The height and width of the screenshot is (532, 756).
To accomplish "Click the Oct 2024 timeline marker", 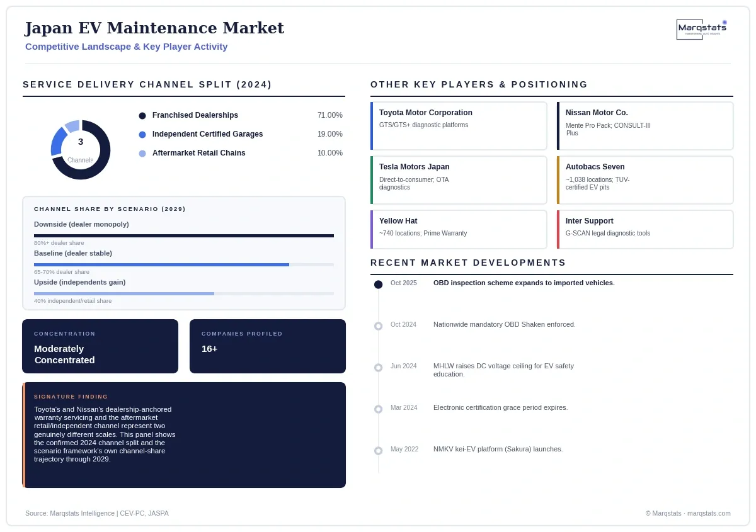I will pyautogui.click(x=378, y=326).
